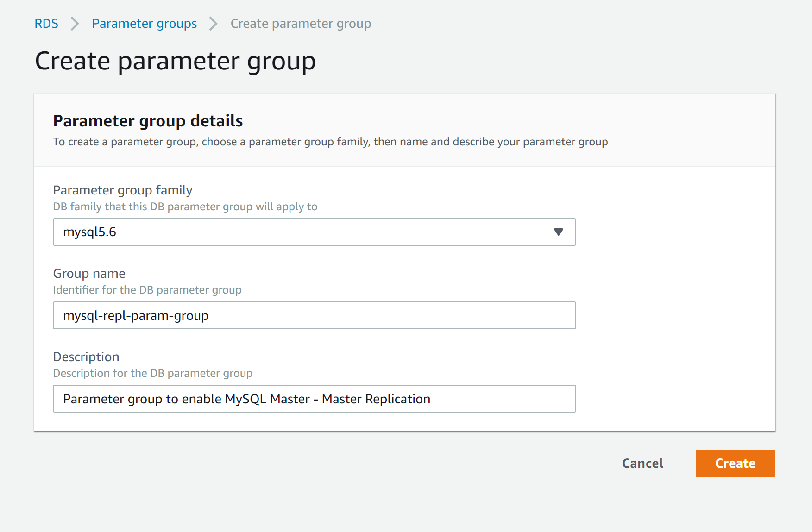
Task: Click the chevron after RDS breadcrumb
Action: [75, 23]
